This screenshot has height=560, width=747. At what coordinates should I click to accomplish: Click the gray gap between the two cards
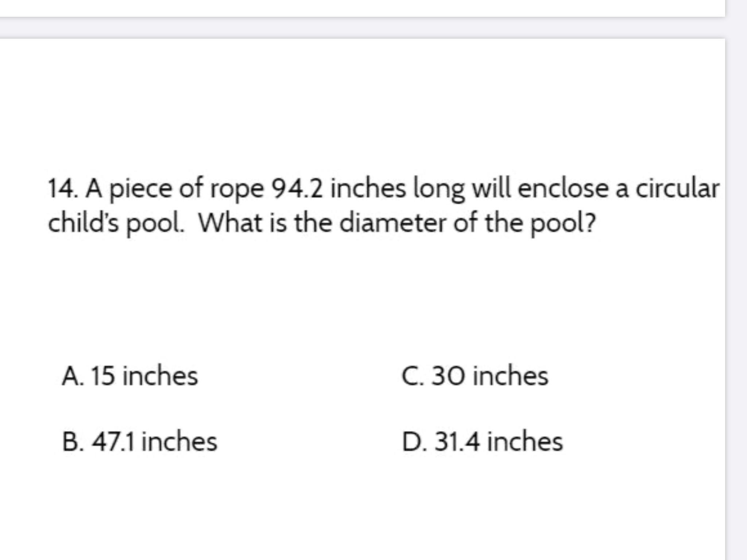(x=363, y=27)
